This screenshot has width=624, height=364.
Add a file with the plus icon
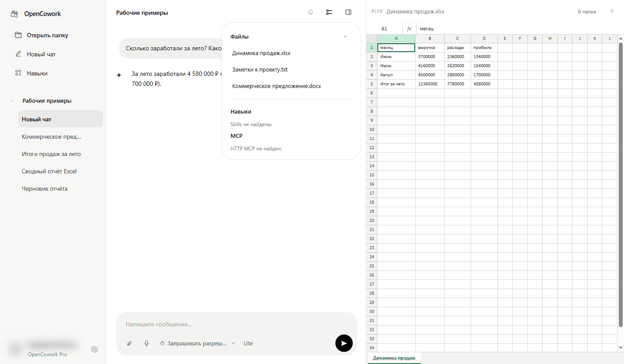(345, 37)
